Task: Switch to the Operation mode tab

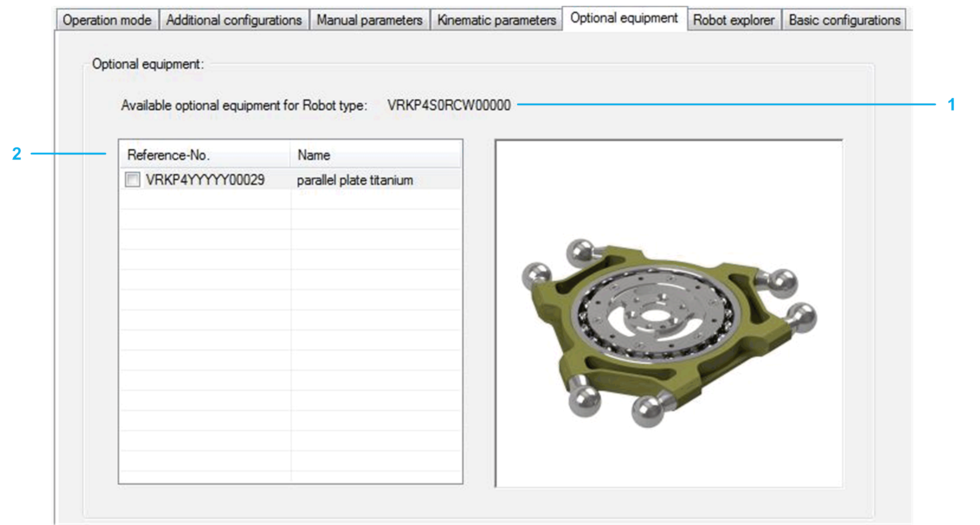Action: [x=107, y=20]
